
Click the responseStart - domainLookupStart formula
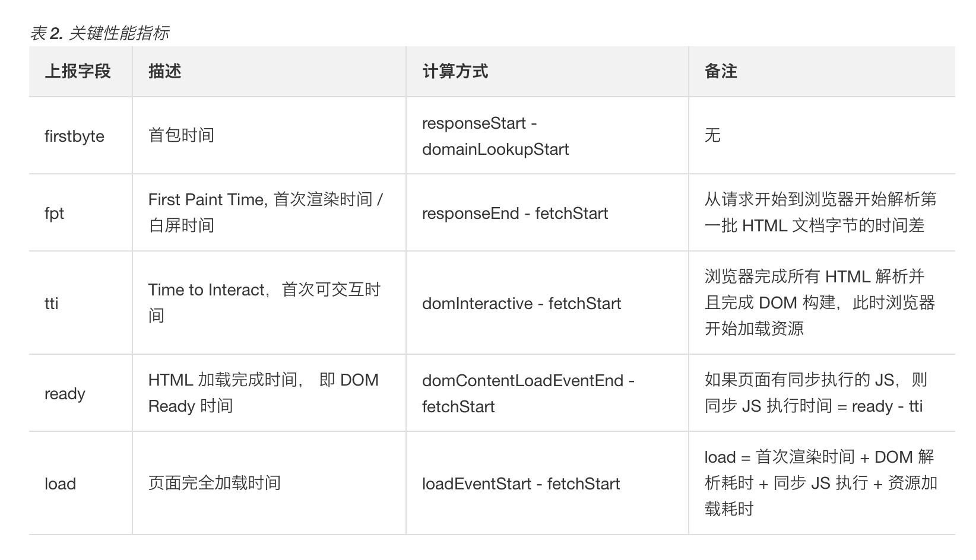pos(495,136)
